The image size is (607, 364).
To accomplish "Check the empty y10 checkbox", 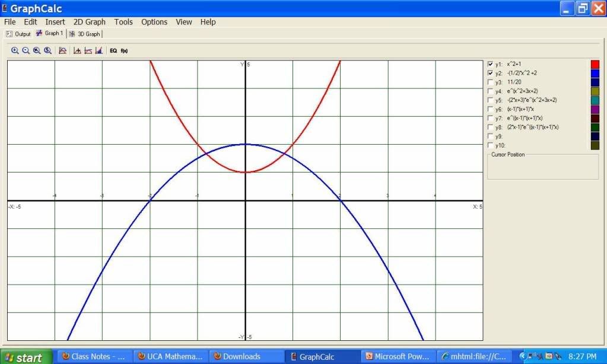I will pos(491,145).
